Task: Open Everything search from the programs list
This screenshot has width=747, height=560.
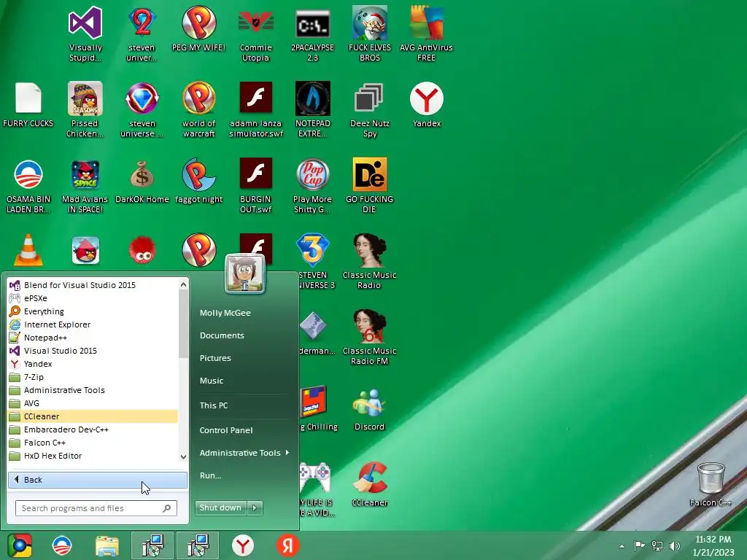Action: (93, 311)
